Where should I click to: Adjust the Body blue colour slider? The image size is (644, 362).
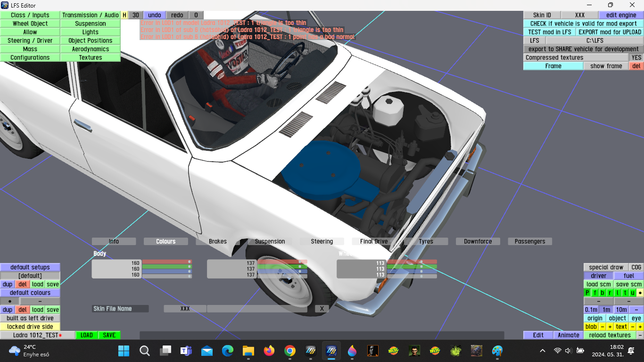[x=167, y=271]
